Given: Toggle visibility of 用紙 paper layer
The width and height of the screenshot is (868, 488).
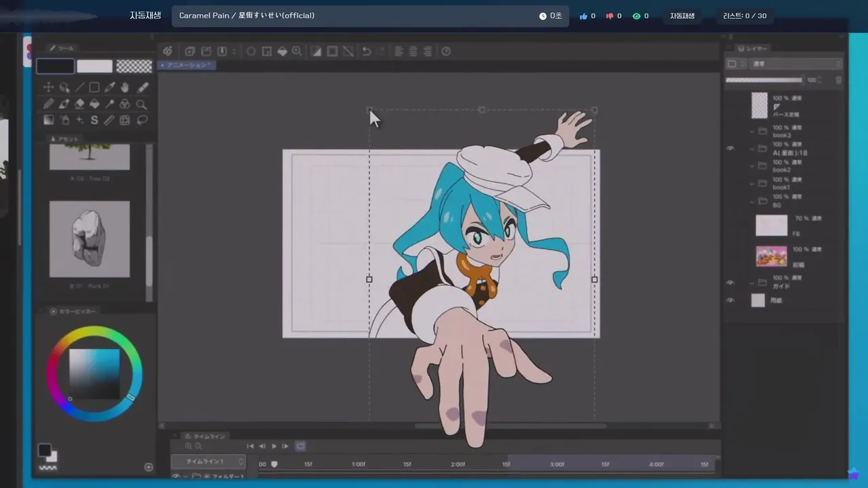Looking at the screenshot, I should coord(730,300).
